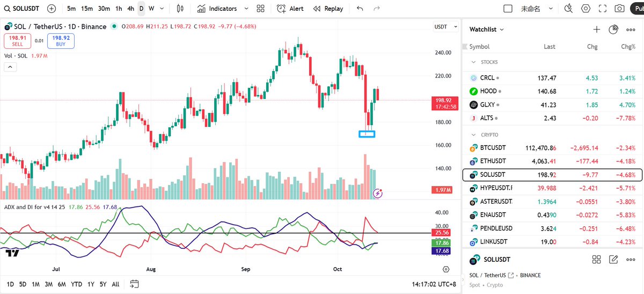Click the Publish button
Screen dimensions: 644x294
coord(637,9)
